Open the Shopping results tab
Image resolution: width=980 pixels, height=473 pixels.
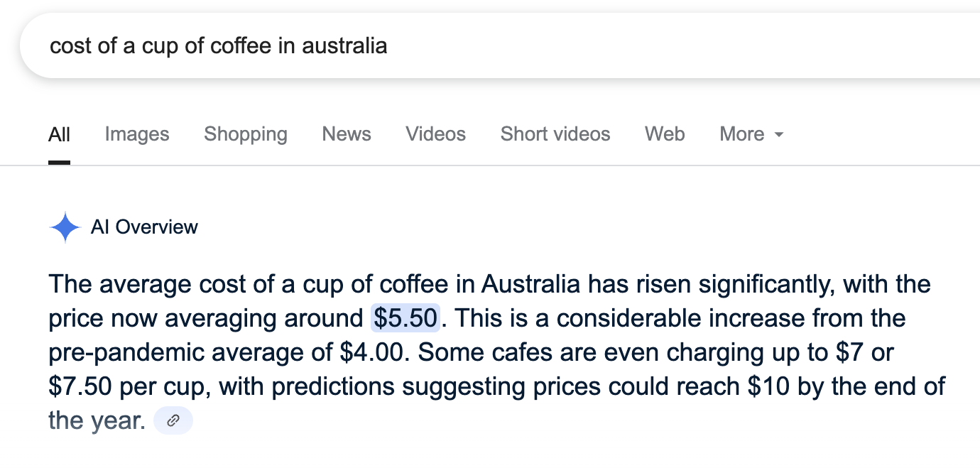[246, 134]
